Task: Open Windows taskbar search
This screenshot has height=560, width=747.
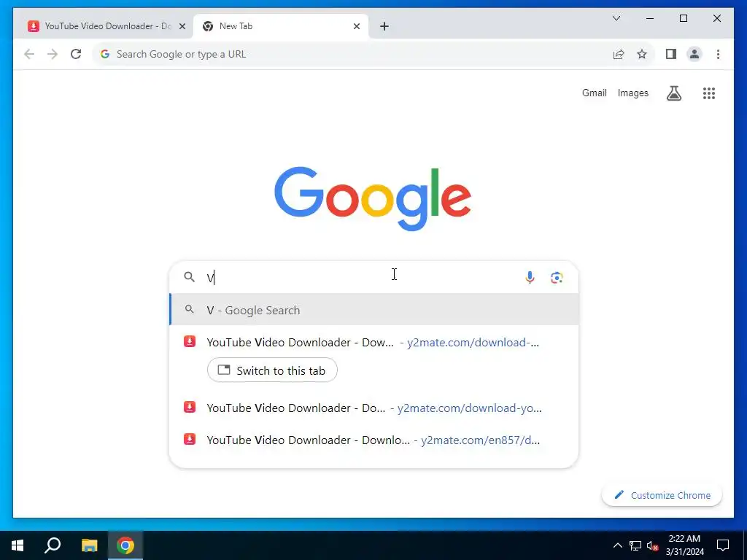Action: pyautogui.click(x=53, y=545)
